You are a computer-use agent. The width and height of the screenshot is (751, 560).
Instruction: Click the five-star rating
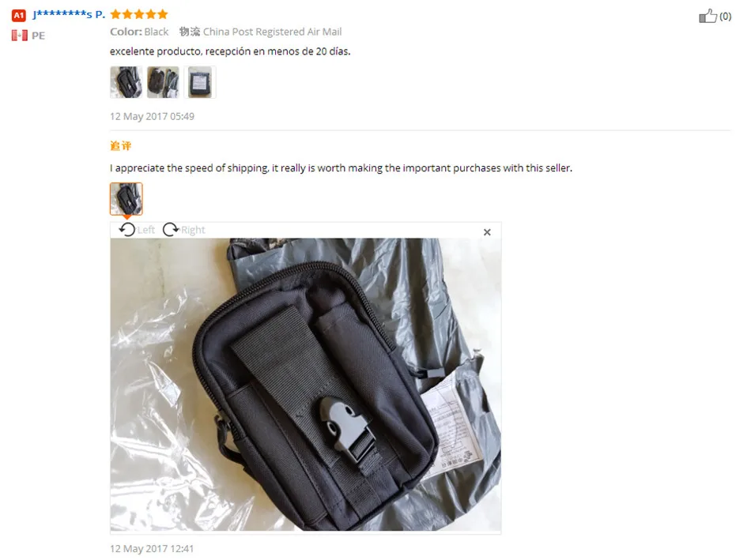[x=139, y=14]
